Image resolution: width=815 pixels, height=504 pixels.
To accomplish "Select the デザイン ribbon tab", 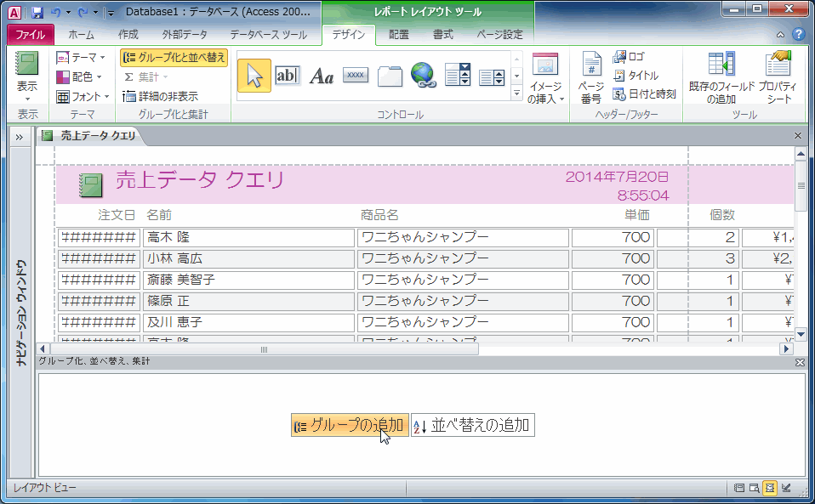I will point(348,35).
